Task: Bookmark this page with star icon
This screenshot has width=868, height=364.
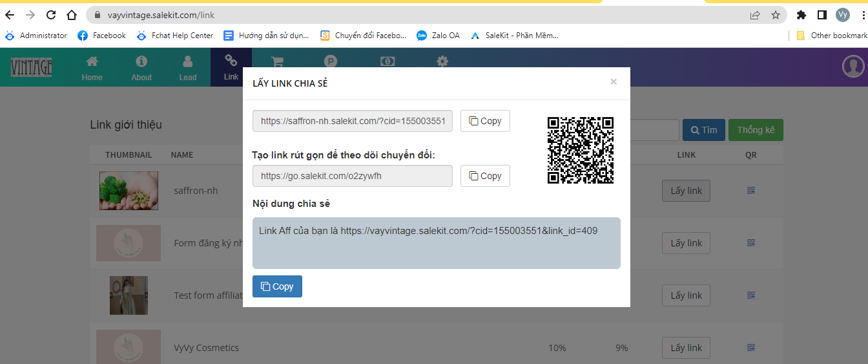Action: [776, 15]
